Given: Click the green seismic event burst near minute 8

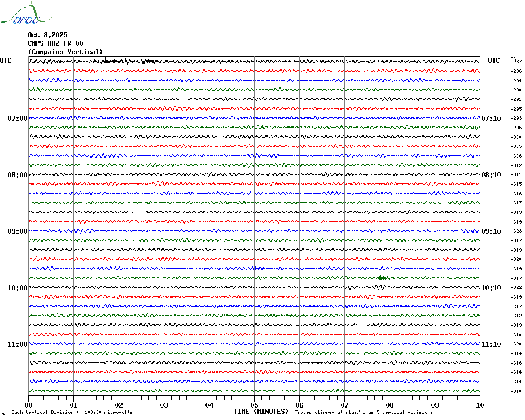Looking at the screenshot, I should tap(383, 278).
